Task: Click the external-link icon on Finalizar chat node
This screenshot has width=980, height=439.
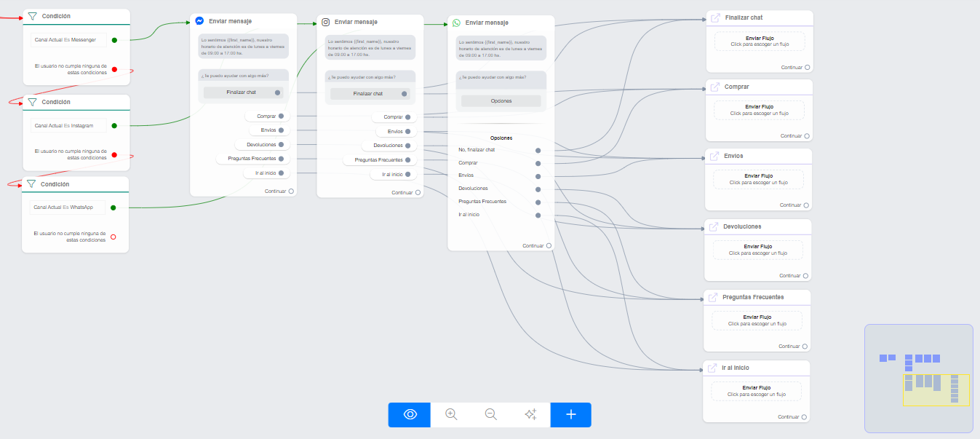Action: click(715, 17)
